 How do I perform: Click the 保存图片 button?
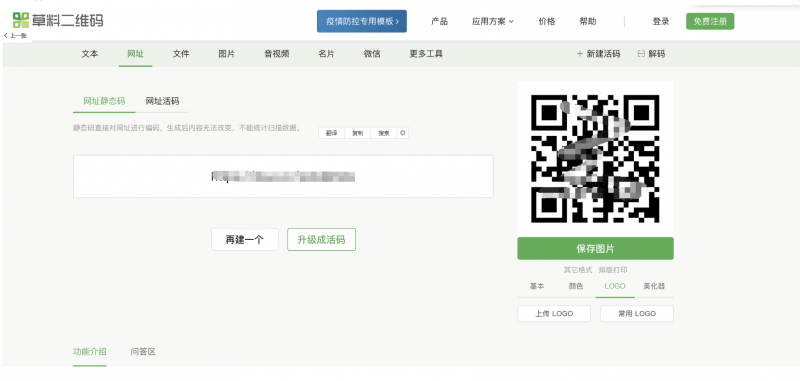[x=595, y=248]
